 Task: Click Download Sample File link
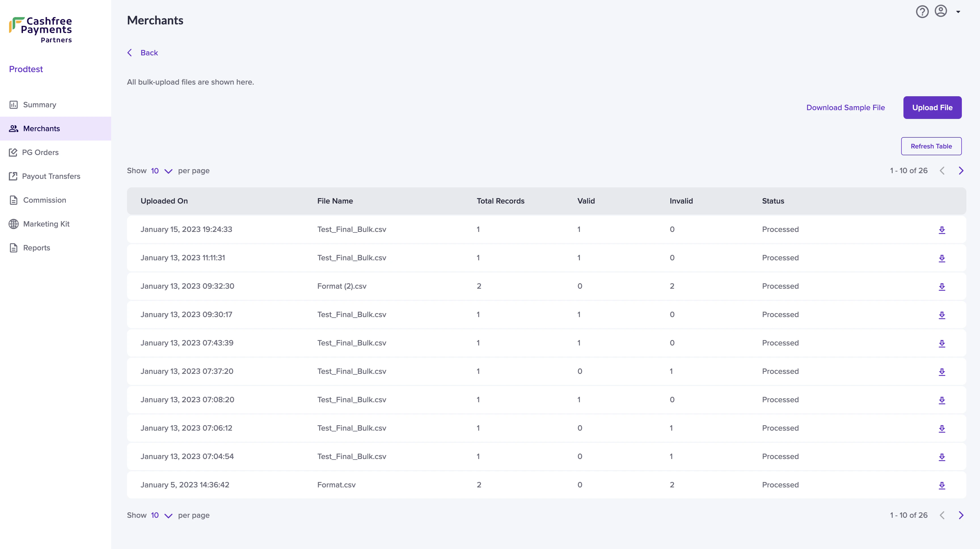(x=845, y=108)
